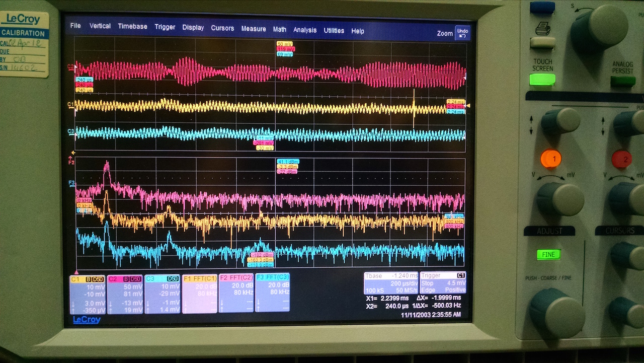Open the F1 FFT(C1) descriptor box
The width and height of the screenshot is (644, 363).
pyautogui.click(x=200, y=294)
